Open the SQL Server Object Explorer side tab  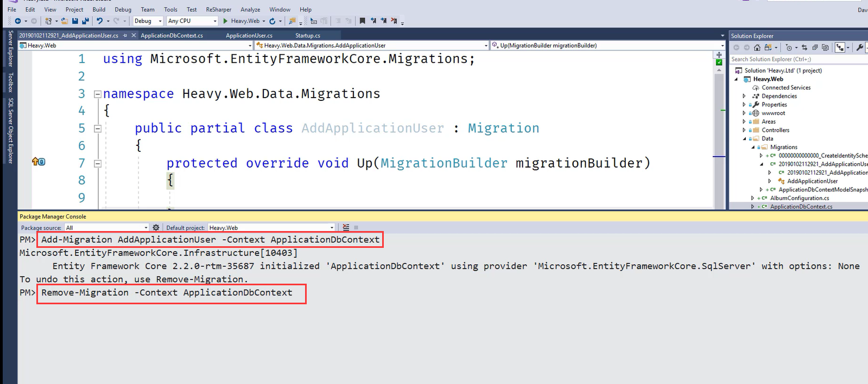click(x=10, y=131)
